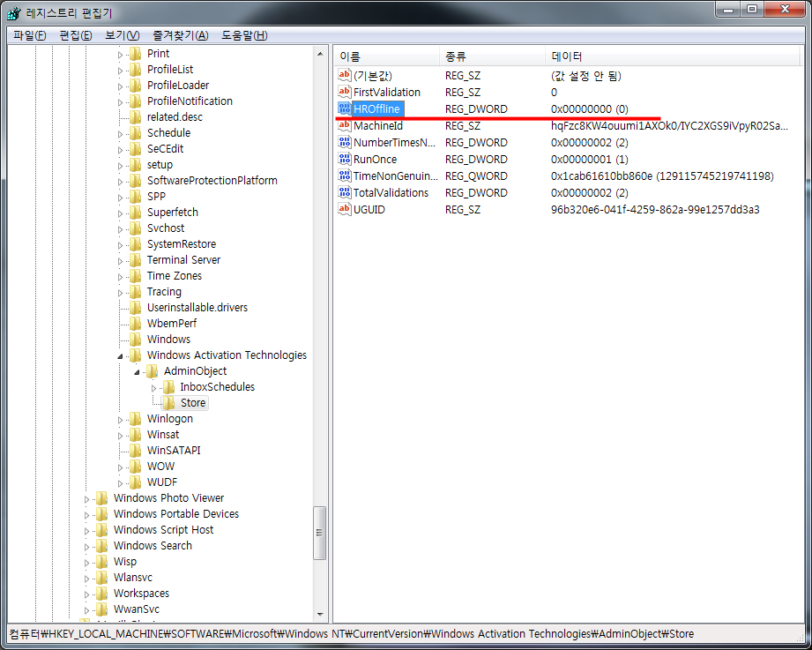Click the HROffline DWORD value icon
Image resolution: width=812 pixels, height=650 pixels.
pyautogui.click(x=345, y=108)
